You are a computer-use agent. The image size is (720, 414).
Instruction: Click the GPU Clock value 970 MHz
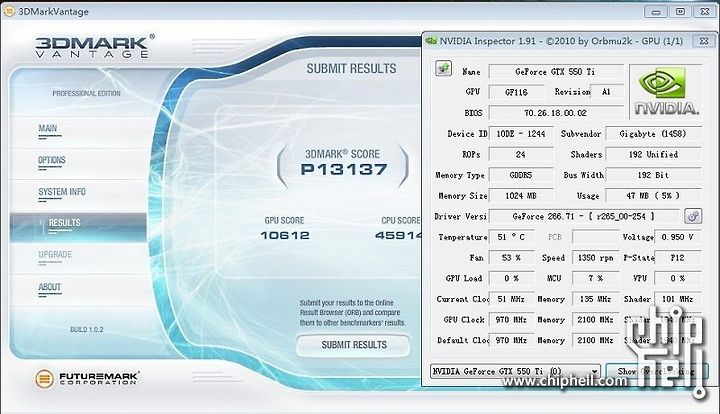coord(511,319)
